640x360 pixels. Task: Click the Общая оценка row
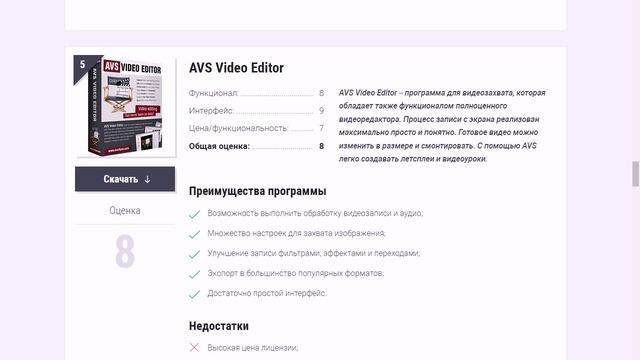coord(256,146)
